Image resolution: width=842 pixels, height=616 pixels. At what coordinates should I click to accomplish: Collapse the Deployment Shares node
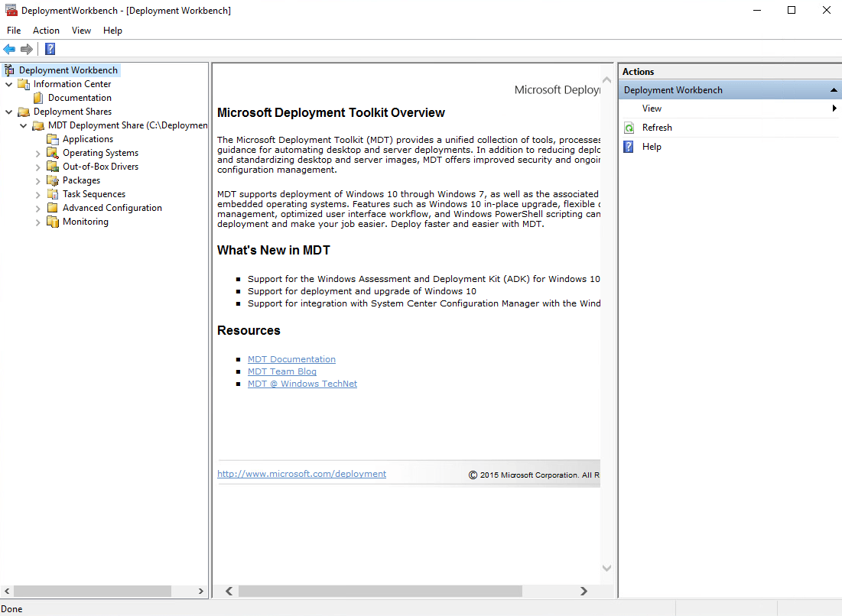click(9, 112)
